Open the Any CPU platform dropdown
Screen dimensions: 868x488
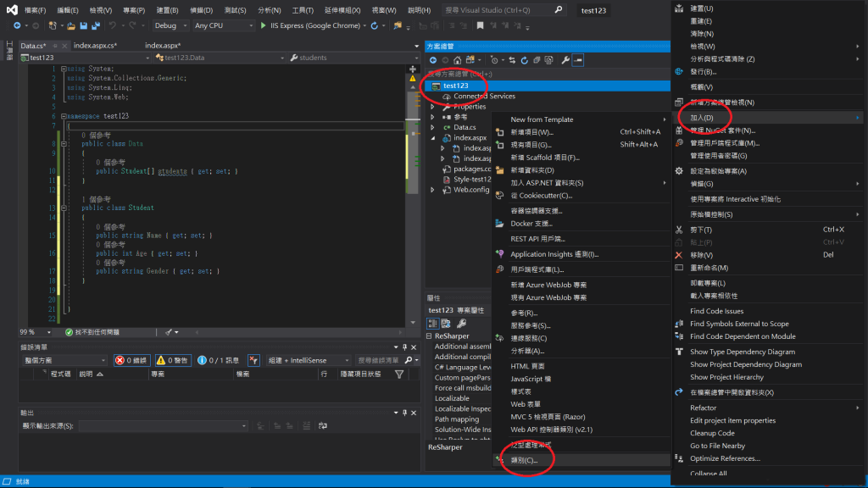(x=223, y=25)
